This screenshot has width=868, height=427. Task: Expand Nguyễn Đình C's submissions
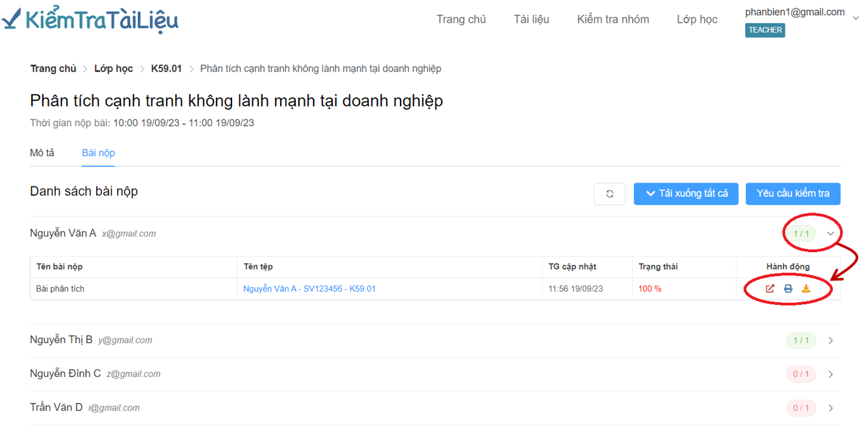831,374
